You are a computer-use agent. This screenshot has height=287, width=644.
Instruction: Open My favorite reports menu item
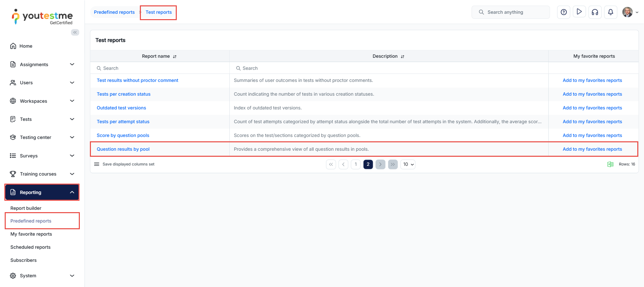tap(31, 234)
